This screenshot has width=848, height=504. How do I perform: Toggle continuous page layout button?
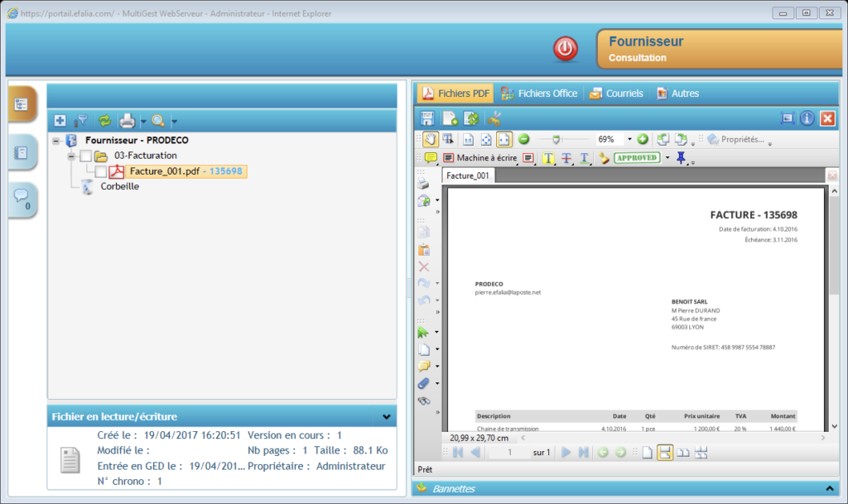(664, 453)
